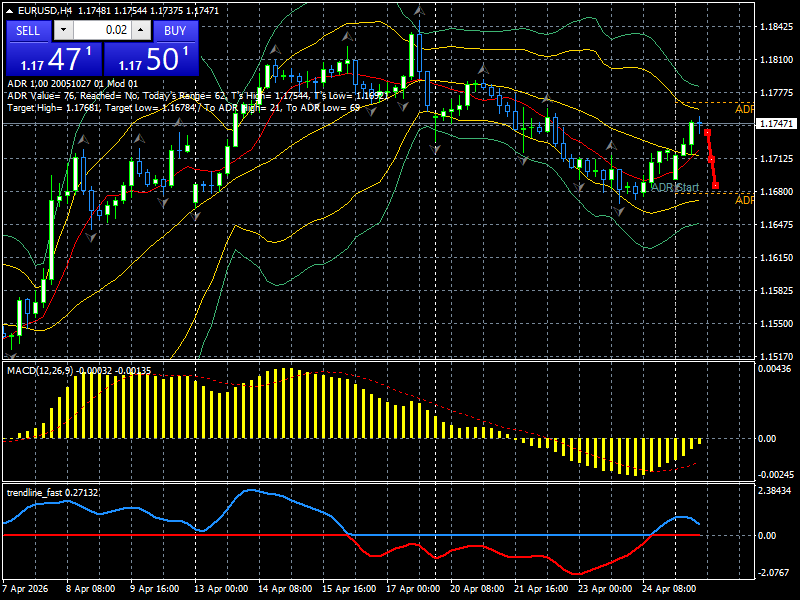Screen dimensions: 800x600
Task: Click the trendline_fast 0.27132 indicator label
Action: click(x=53, y=492)
